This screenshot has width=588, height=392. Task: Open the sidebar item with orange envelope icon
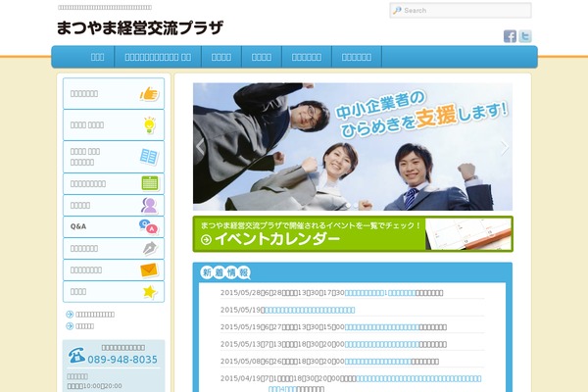click(x=114, y=270)
